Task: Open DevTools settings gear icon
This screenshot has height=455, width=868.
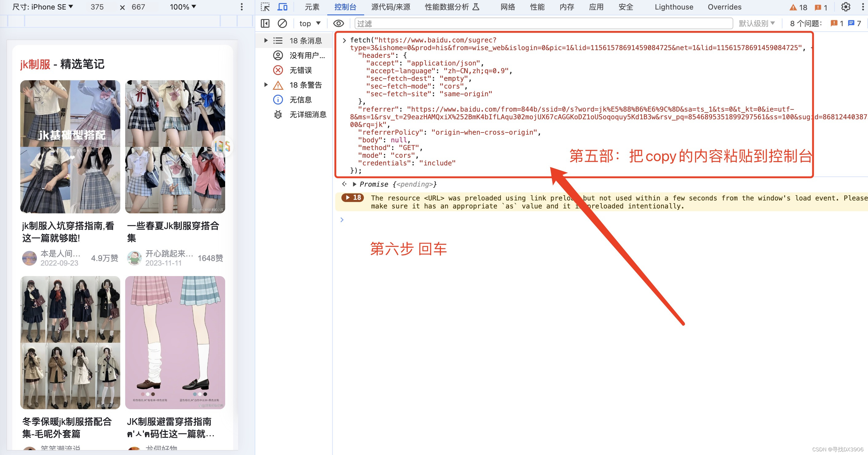Action: click(846, 7)
